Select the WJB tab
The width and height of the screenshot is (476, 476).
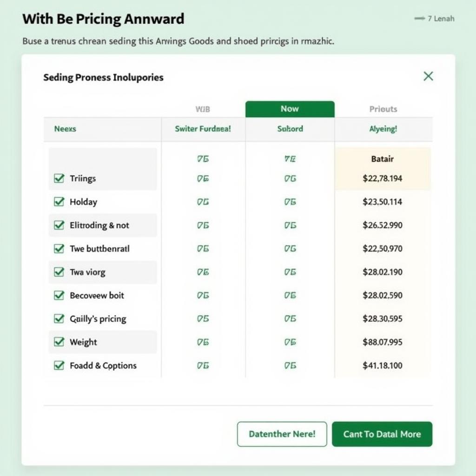pos(203,109)
